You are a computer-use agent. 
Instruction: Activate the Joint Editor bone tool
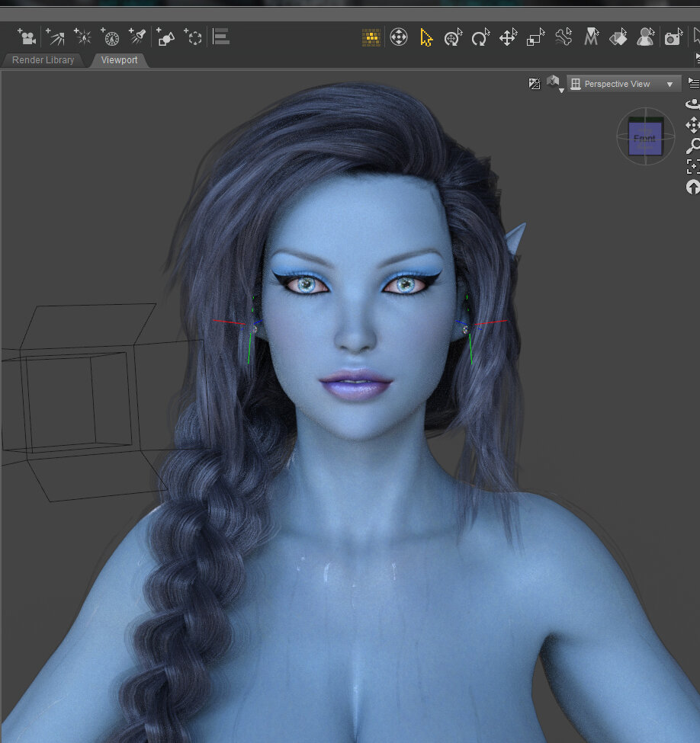coord(564,37)
